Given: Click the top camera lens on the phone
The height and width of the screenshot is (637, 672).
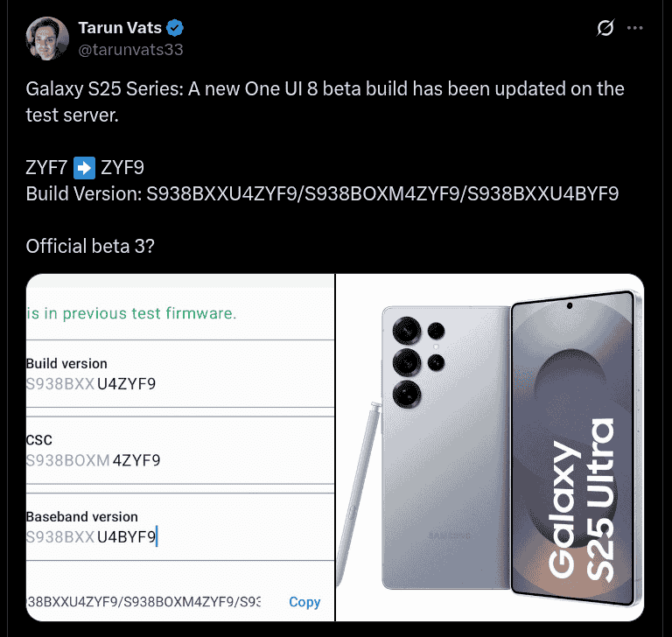Looking at the screenshot, I should (x=407, y=331).
